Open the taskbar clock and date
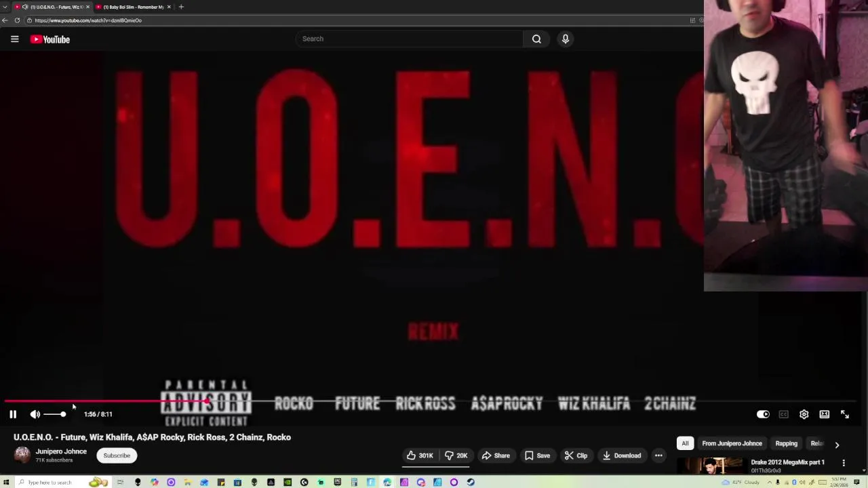 click(x=839, y=483)
